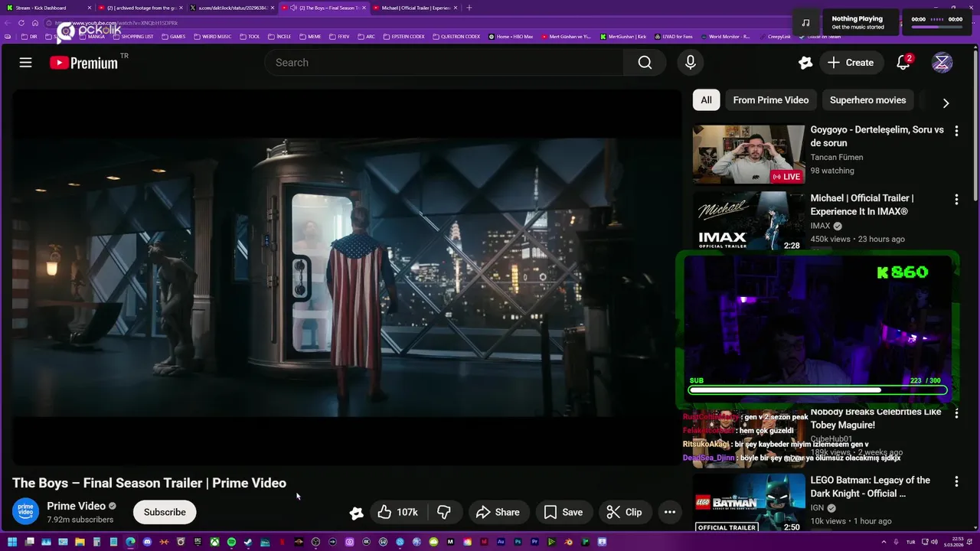Switch to the archived footage YouTube tab
Screen dimensions: 980x551
click(141, 8)
